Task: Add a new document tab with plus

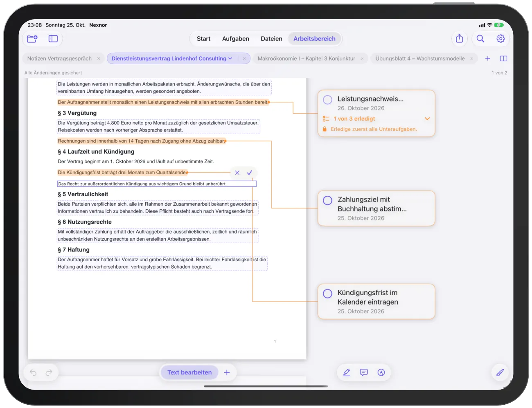Action: [488, 58]
